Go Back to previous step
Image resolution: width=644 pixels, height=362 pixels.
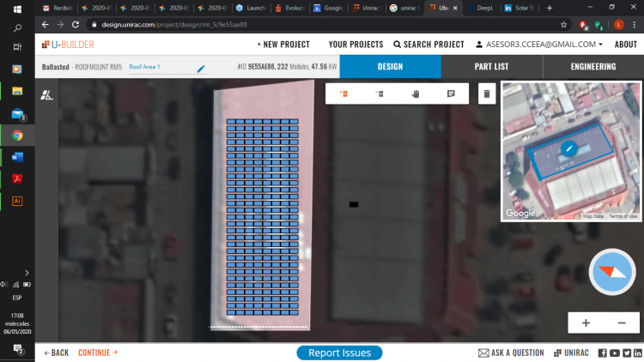tap(57, 353)
